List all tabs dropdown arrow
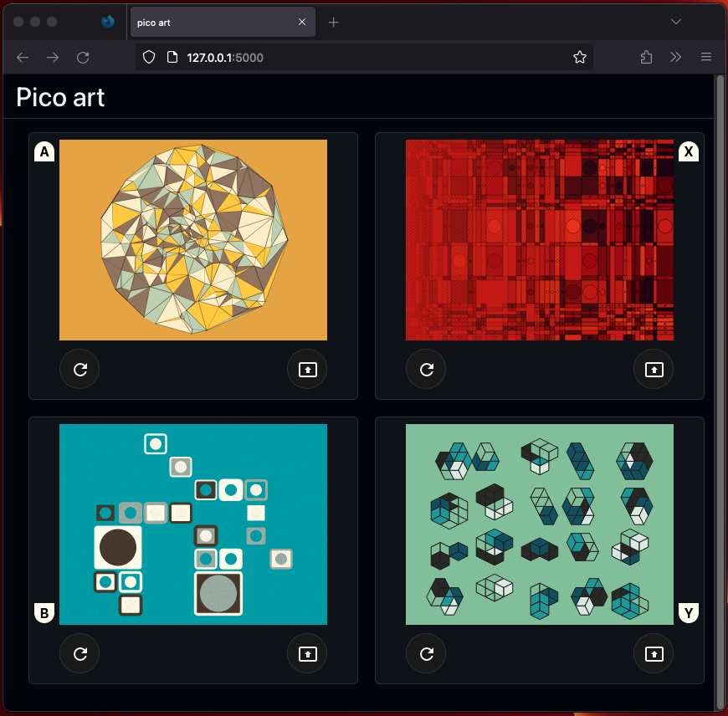The height and width of the screenshot is (716, 728). point(675,22)
